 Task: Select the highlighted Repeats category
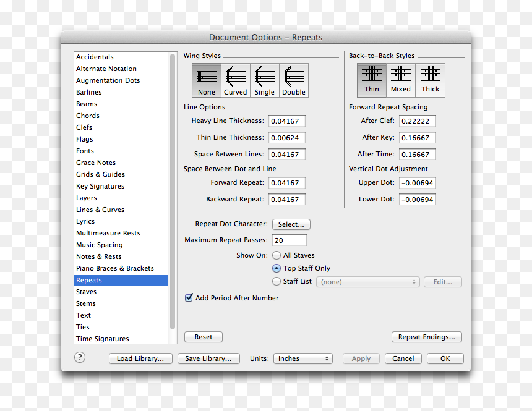coord(121,281)
